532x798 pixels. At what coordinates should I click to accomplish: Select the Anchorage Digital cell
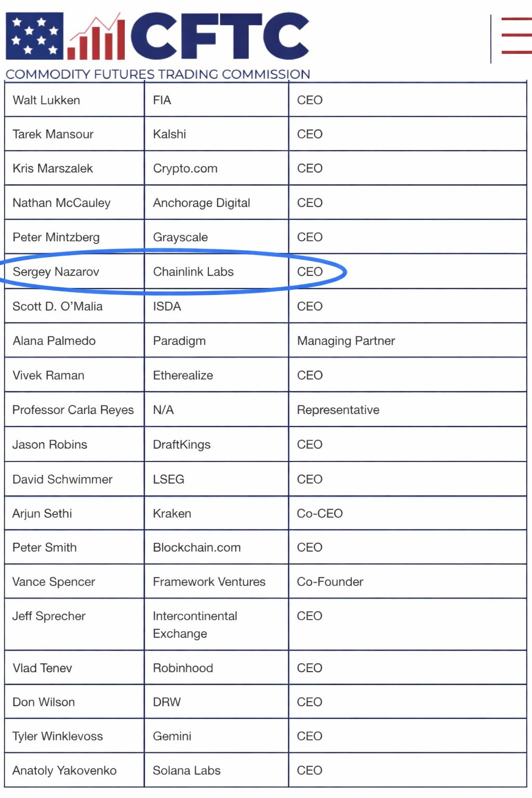coord(202,203)
